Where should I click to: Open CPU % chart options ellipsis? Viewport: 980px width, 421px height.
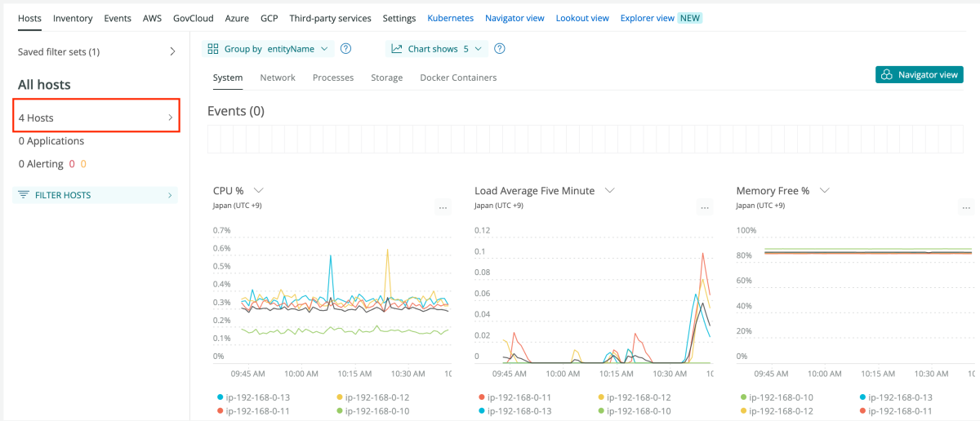point(443,208)
